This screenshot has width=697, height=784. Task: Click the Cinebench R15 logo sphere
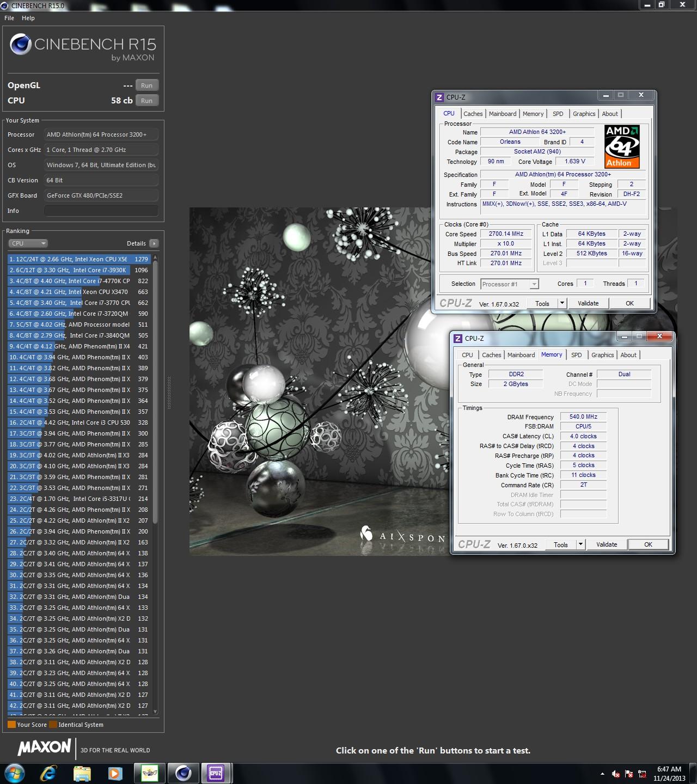point(21,44)
